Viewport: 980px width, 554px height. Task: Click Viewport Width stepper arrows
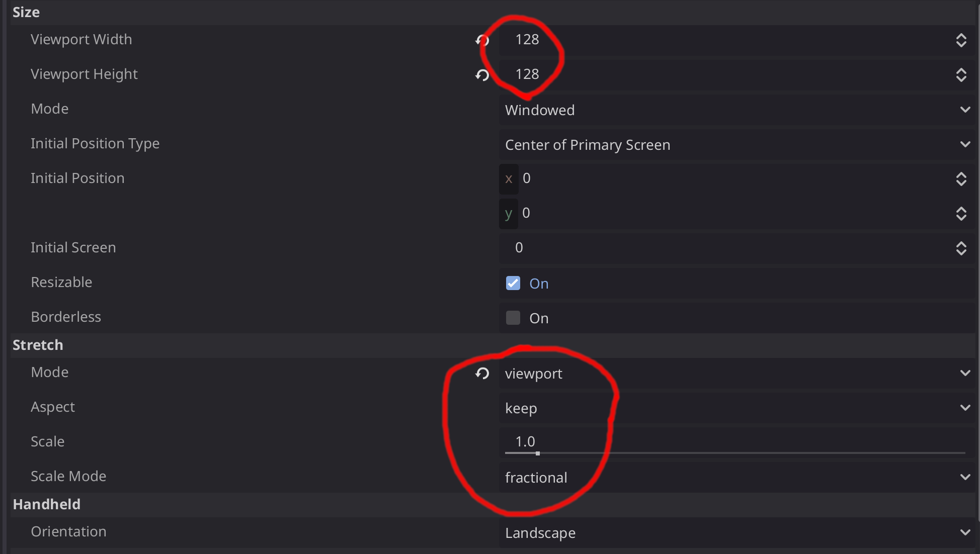[961, 40]
